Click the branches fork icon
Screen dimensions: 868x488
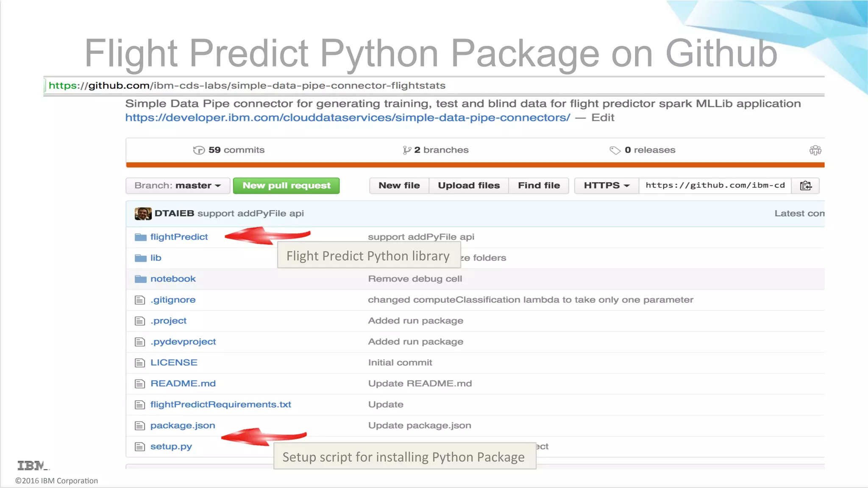407,150
